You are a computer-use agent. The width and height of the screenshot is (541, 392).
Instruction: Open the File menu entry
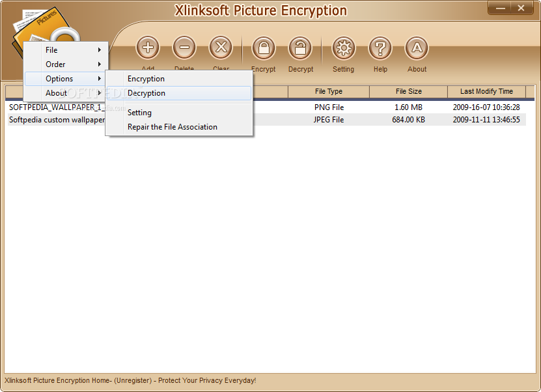click(x=66, y=50)
